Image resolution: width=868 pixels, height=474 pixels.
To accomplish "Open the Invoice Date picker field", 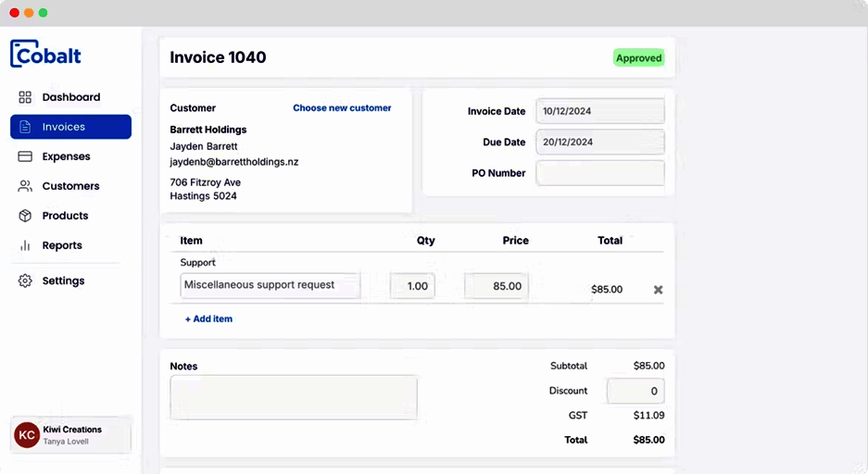I will click(x=600, y=111).
